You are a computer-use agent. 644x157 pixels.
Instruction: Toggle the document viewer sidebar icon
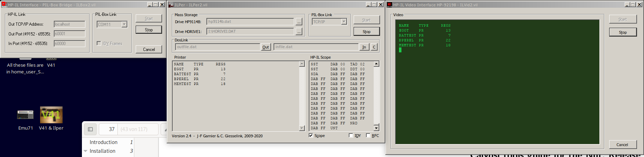click(90, 129)
